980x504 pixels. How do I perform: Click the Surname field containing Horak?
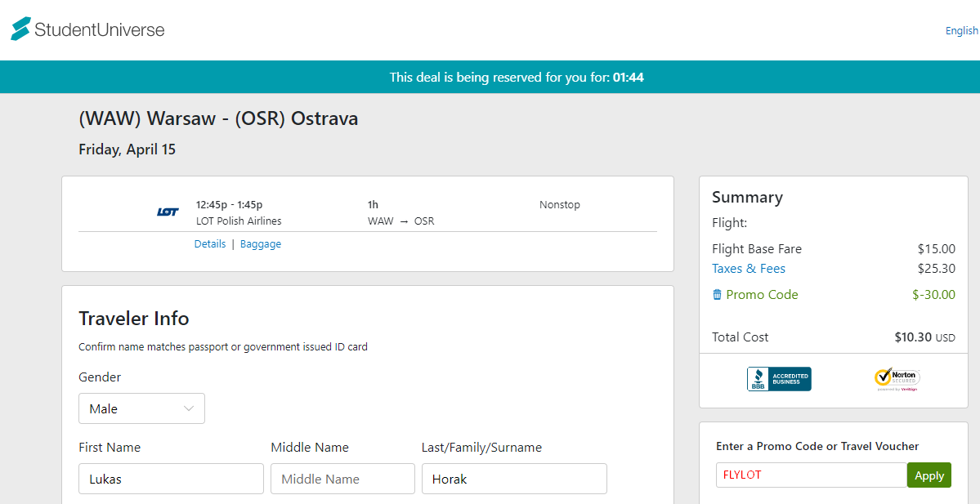pyautogui.click(x=514, y=479)
